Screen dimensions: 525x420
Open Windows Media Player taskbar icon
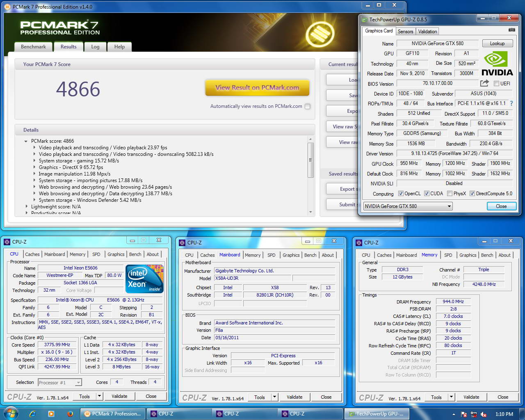click(x=51, y=414)
